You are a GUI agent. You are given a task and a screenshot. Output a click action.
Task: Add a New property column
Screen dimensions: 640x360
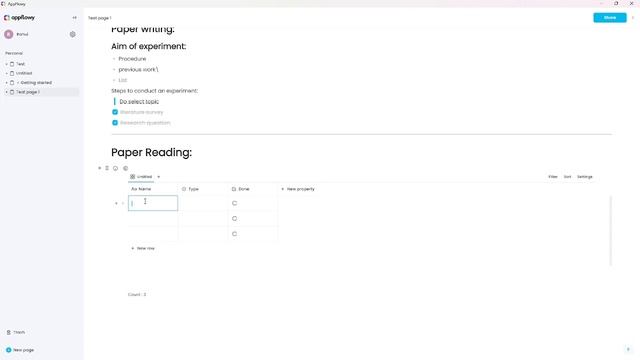pyautogui.click(x=298, y=189)
